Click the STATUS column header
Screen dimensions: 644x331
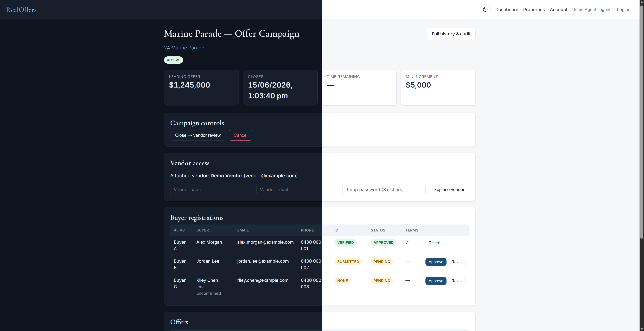pyautogui.click(x=378, y=230)
